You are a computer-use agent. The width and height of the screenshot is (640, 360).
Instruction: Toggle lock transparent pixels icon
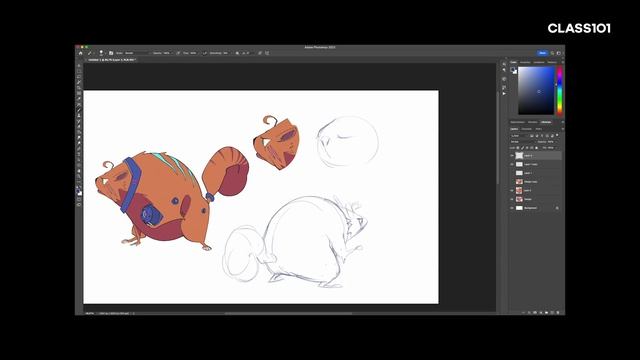518,148
